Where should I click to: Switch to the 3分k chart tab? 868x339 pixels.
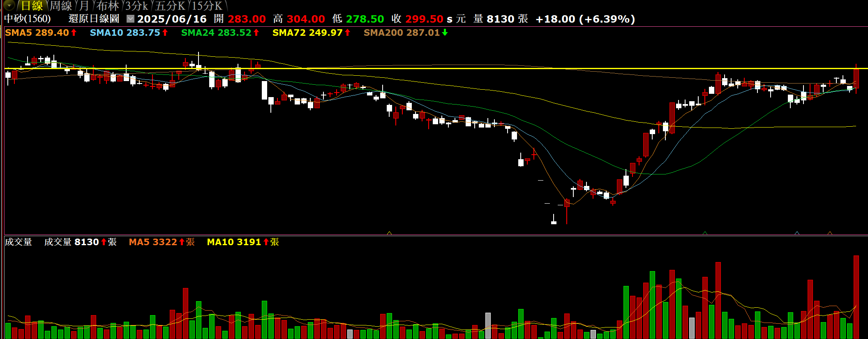coord(136,6)
